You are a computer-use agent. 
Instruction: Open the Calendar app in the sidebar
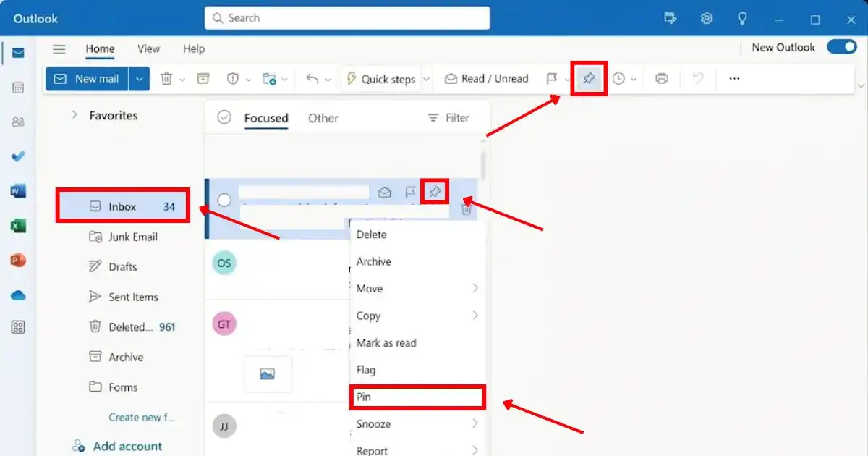(18, 88)
